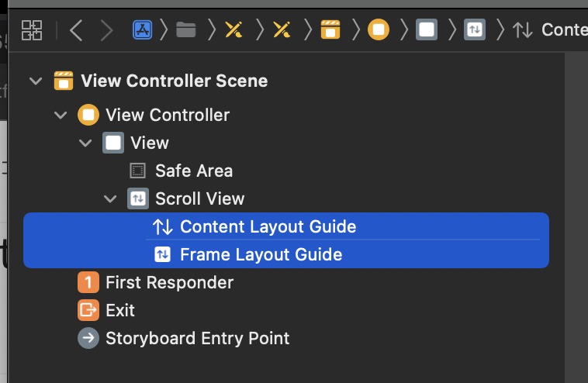Click the blue Xcode project breadcrumb icon
The image size is (588, 383).
pyautogui.click(x=143, y=29)
